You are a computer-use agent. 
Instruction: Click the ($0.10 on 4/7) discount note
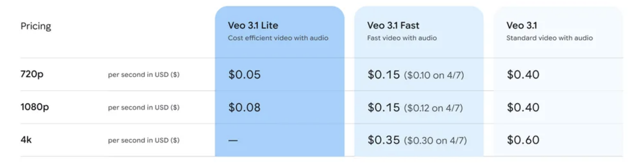[434, 75]
